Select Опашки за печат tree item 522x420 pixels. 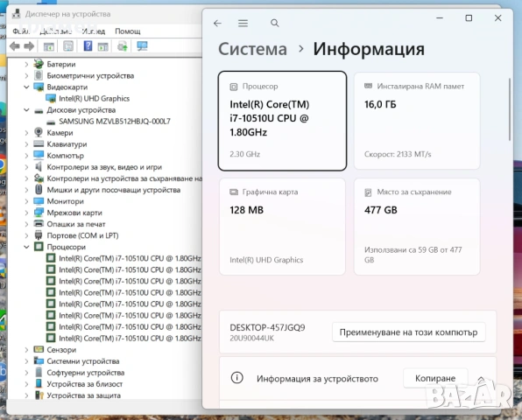[x=76, y=224]
